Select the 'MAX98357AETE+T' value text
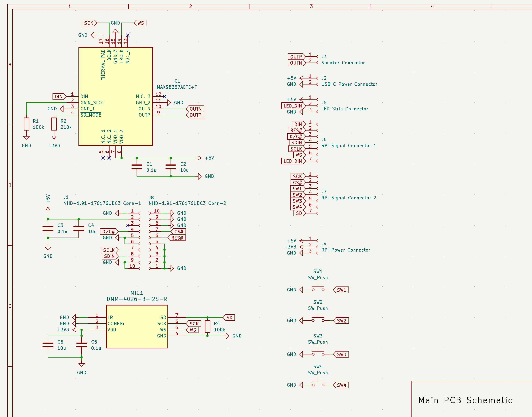 177,87
